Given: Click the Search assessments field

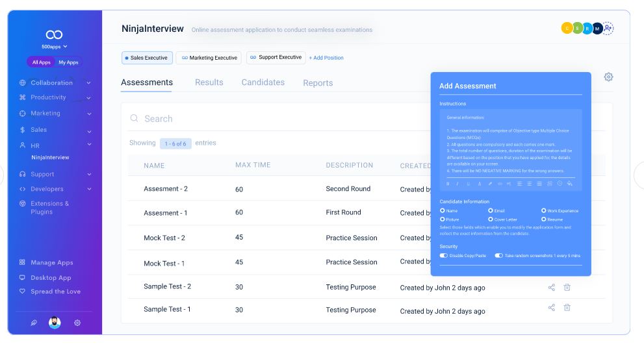Looking at the screenshot, I should (x=279, y=119).
